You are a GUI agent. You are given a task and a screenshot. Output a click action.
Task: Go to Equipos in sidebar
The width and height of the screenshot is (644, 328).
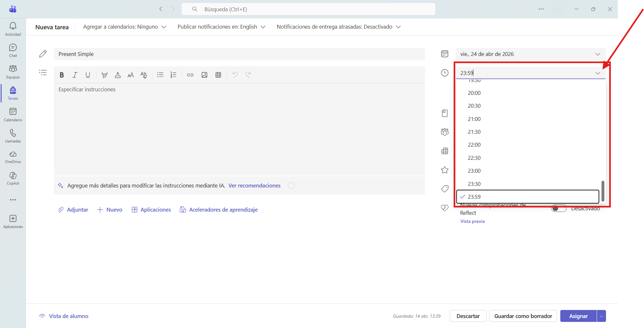click(x=13, y=72)
